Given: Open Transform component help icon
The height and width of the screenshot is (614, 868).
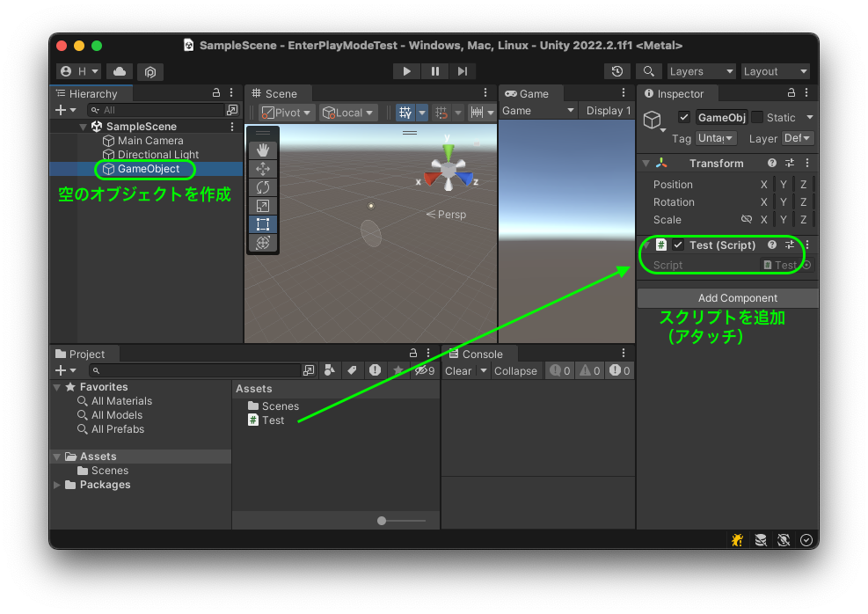Looking at the screenshot, I should pos(772,163).
